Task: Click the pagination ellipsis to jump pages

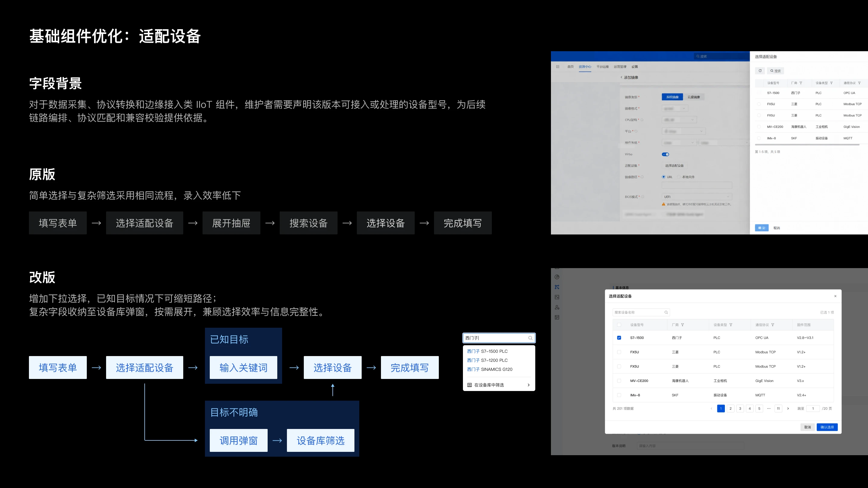Action: click(769, 408)
